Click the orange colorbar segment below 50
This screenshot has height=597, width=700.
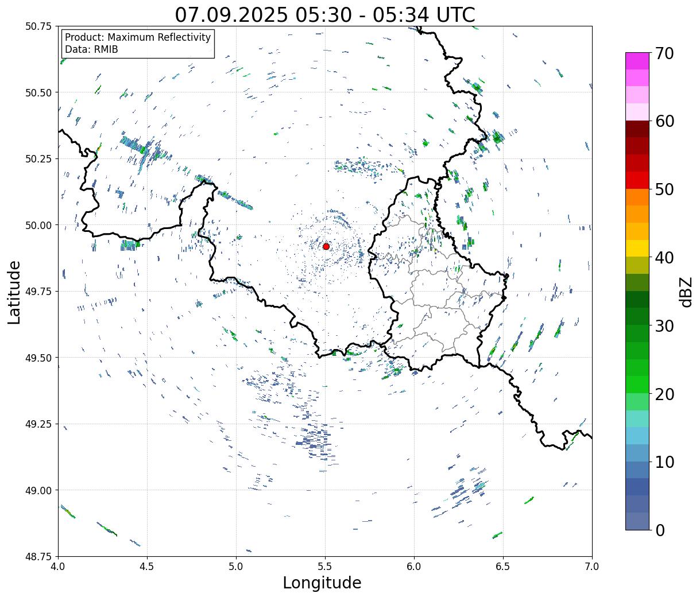637,197
